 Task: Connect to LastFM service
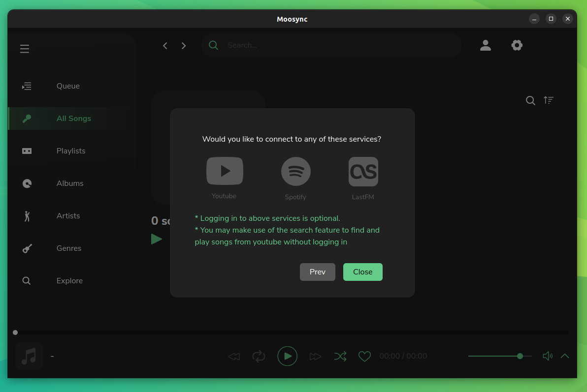[363, 171]
